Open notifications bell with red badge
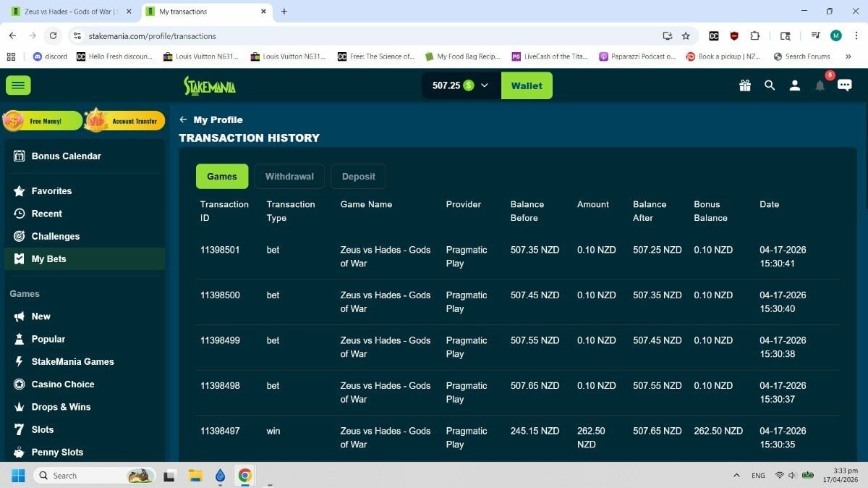This screenshot has width=868, height=488. point(820,85)
